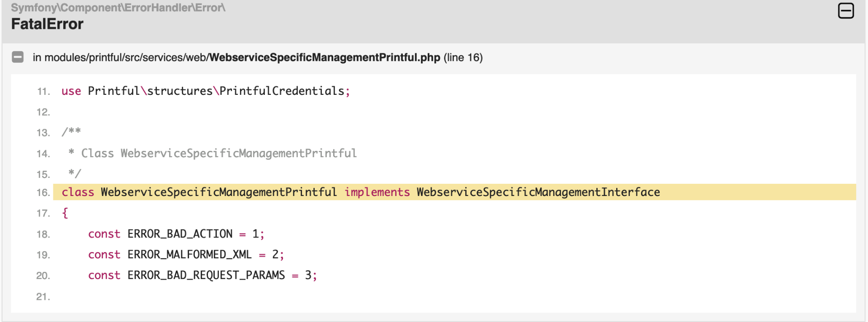
Task: Click line number 21 in gutter
Action: pos(43,297)
